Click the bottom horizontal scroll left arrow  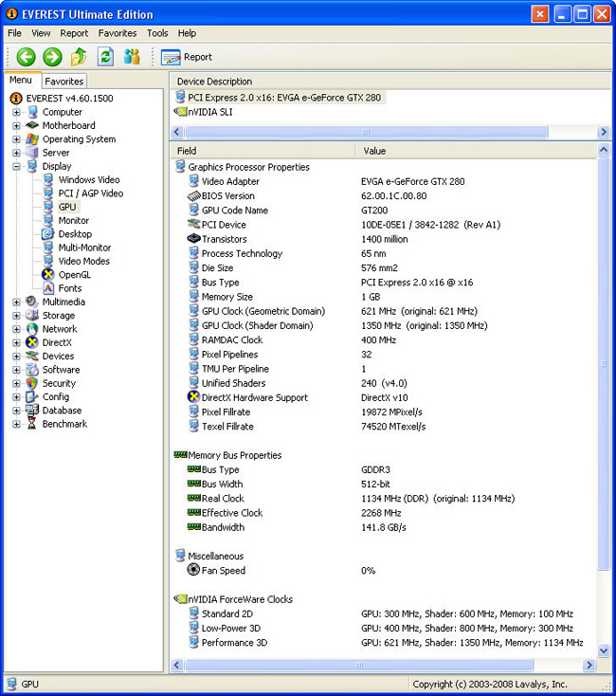click(176, 665)
